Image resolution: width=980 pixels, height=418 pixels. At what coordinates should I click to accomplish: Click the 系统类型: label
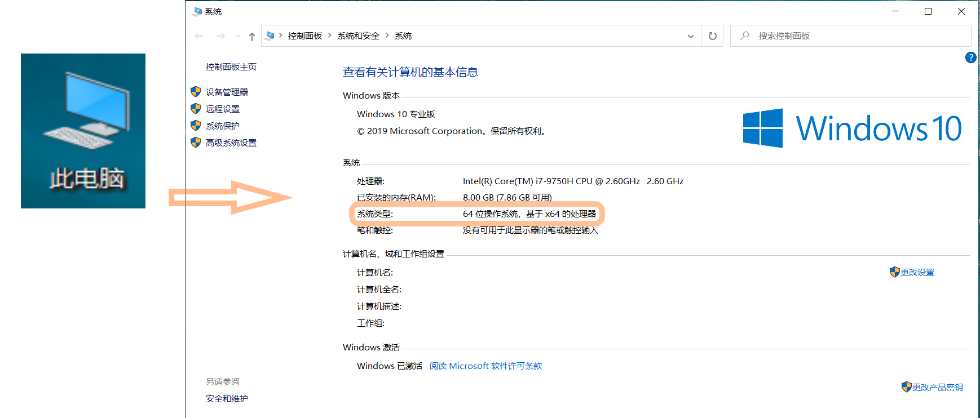click(375, 214)
